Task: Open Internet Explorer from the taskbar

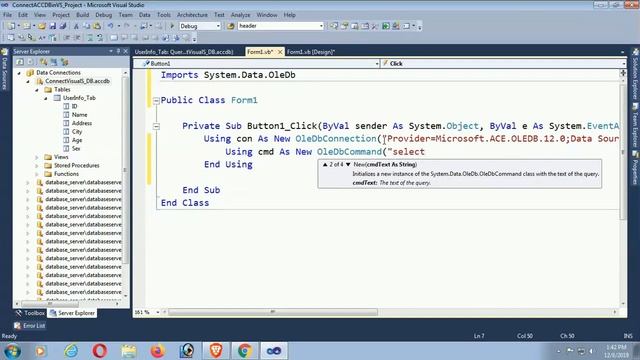Action: [71, 351]
